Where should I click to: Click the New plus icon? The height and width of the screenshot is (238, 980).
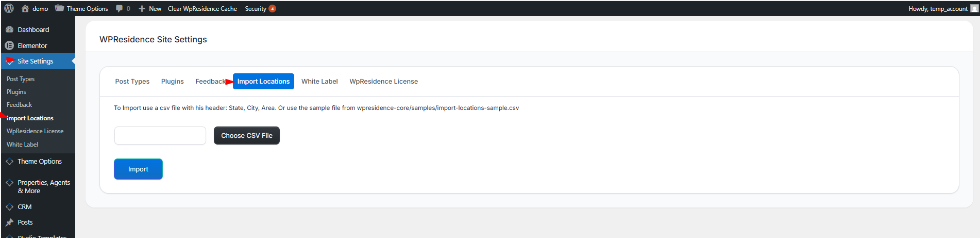coord(142,8)
